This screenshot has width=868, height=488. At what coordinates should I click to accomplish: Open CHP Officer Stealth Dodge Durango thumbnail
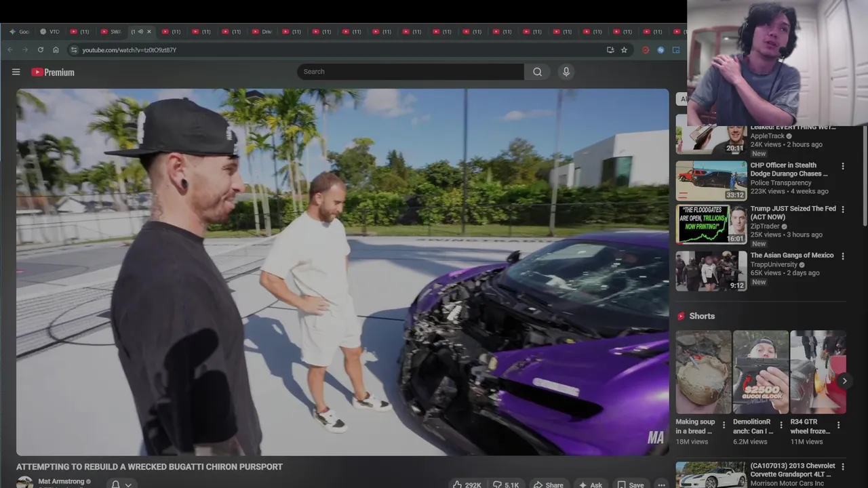711,180
